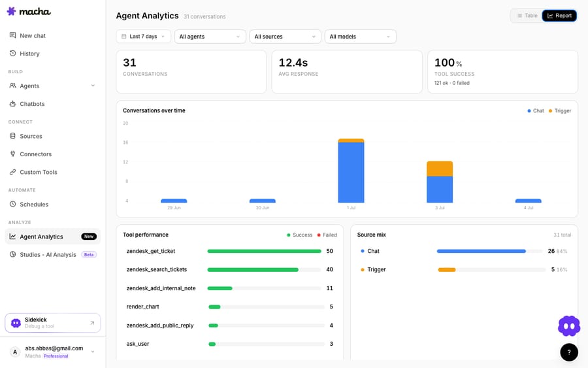Click the Report chart icon
588x368 pixels.
point(550,16)
